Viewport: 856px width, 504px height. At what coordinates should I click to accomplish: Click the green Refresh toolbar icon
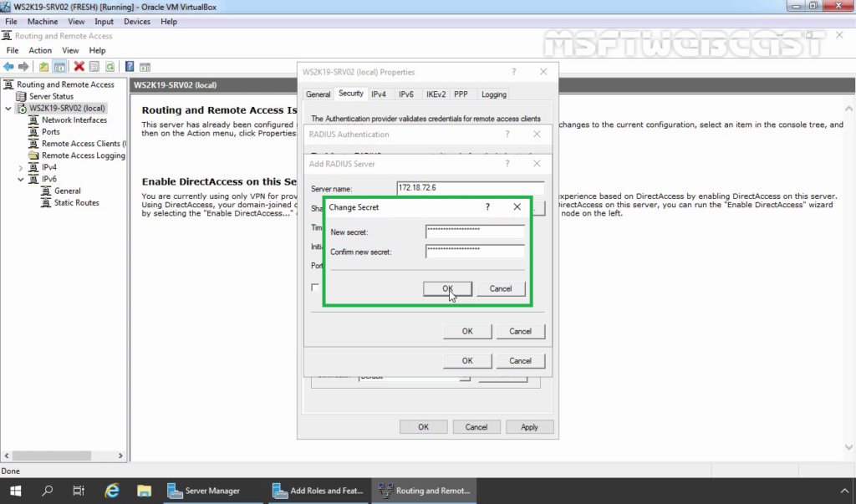tap(110, 67)
